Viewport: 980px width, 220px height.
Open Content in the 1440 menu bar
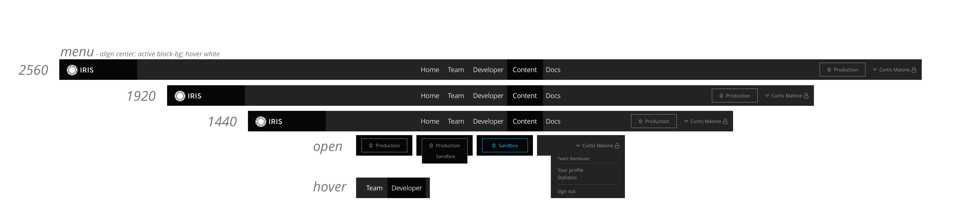525,121
